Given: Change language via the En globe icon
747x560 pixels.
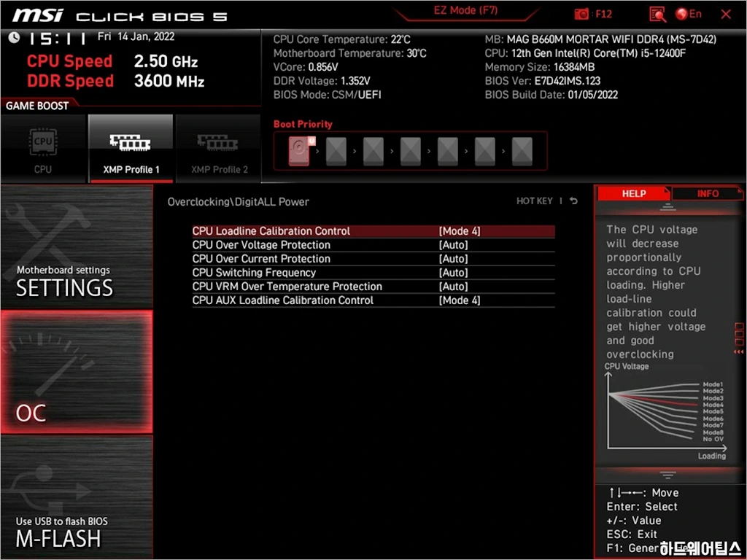Looking at the screenshot, I should click(x=689, y=14).
